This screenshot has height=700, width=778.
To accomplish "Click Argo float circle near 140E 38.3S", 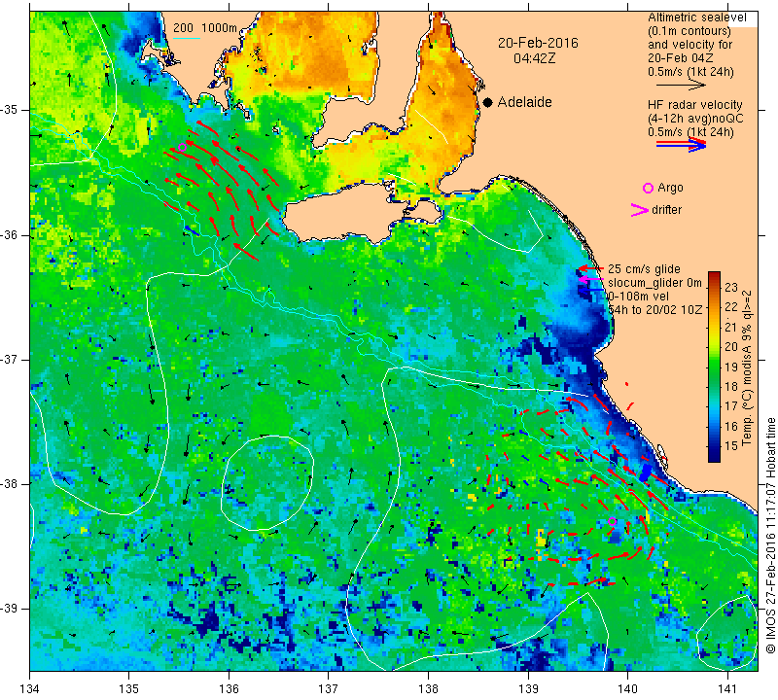I will click(613, 521).
